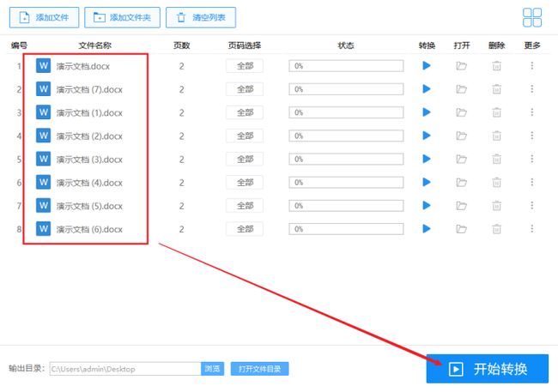Open page selection 全部 for 演示文档 (5).docx
This screenshot has width=558, height=392.
[x=245, y=206]
